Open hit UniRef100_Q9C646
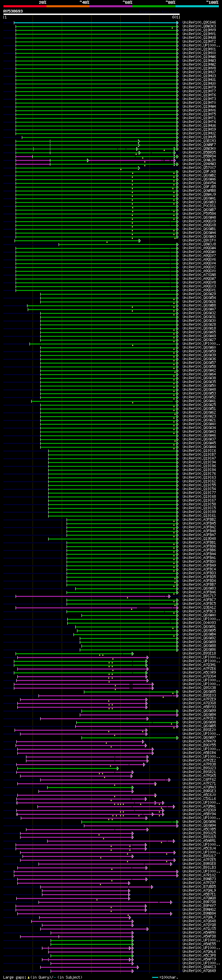Screen dimensions: 222x980 tap(199, 23)
